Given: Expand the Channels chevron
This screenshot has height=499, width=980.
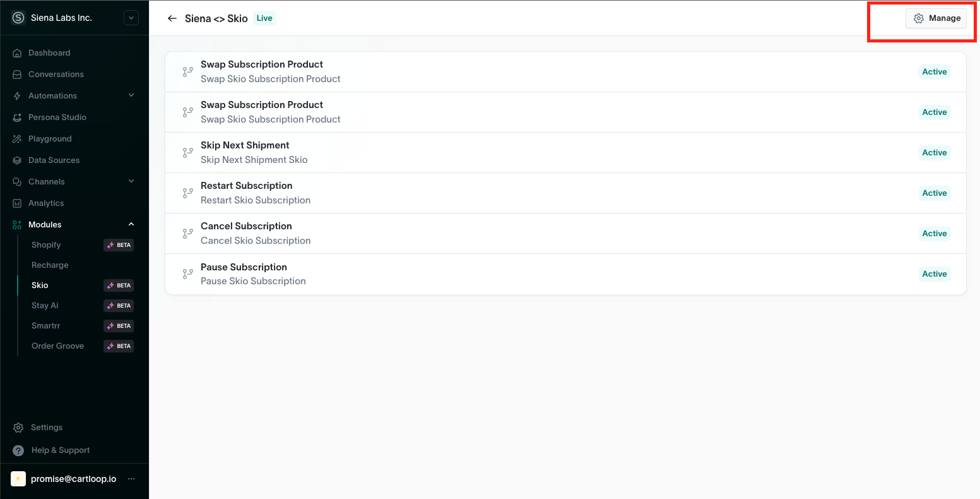Looking at the screenshot, I should point(131,181).
